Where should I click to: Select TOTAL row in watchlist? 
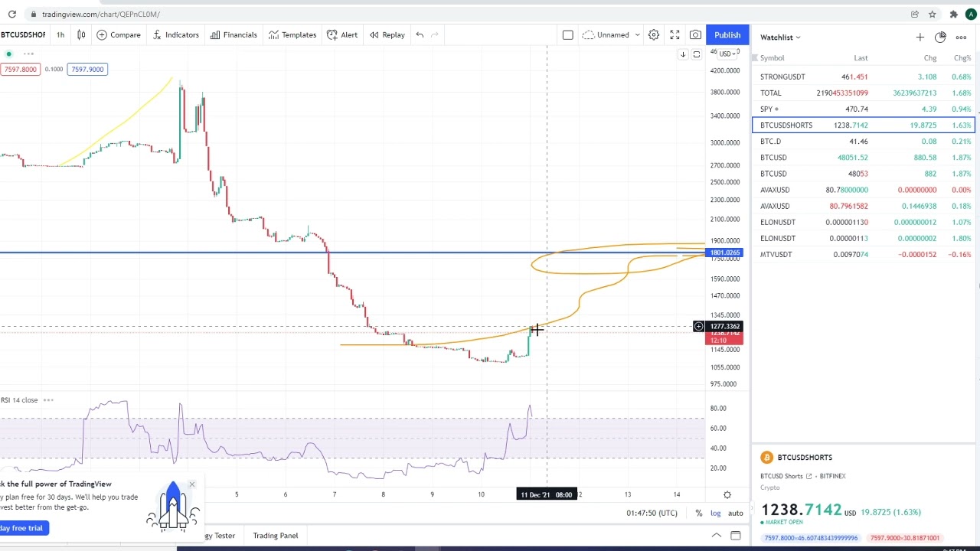click(864, 93)
